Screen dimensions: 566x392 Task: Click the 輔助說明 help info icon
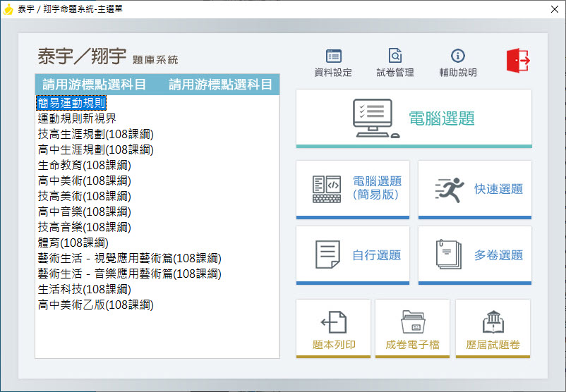[457, 56]
